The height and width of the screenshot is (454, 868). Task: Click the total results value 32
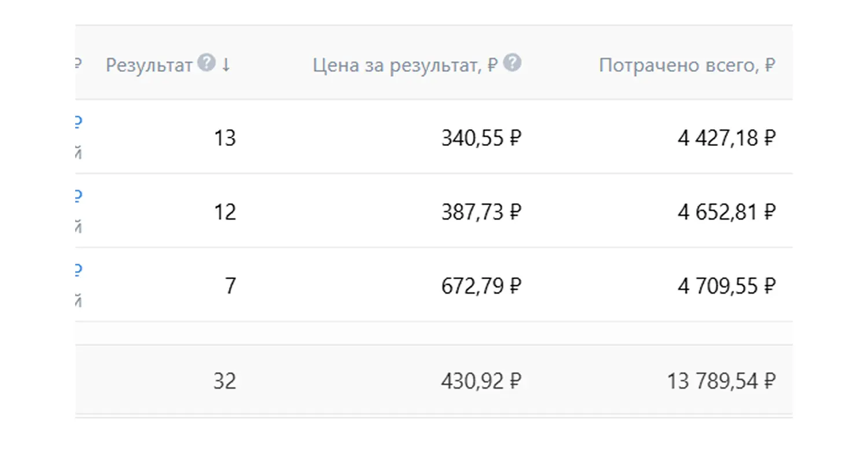[x=225, y=381]
